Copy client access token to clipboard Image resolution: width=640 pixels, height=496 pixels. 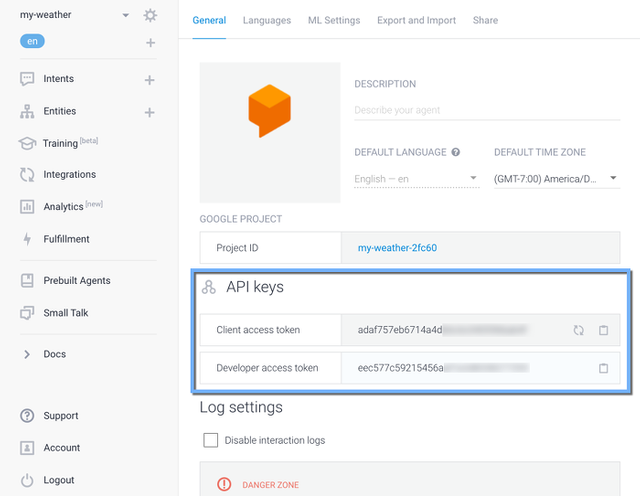coord(603,330)
